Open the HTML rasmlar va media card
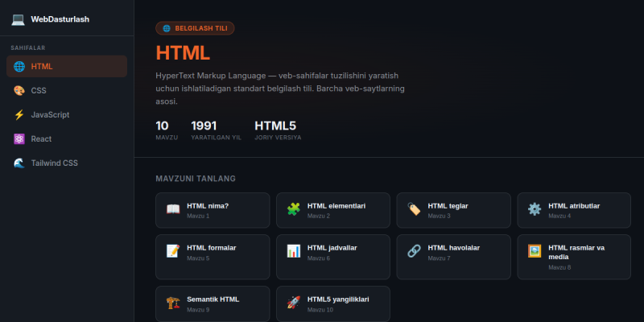The image size is (644, 322). 574,257
